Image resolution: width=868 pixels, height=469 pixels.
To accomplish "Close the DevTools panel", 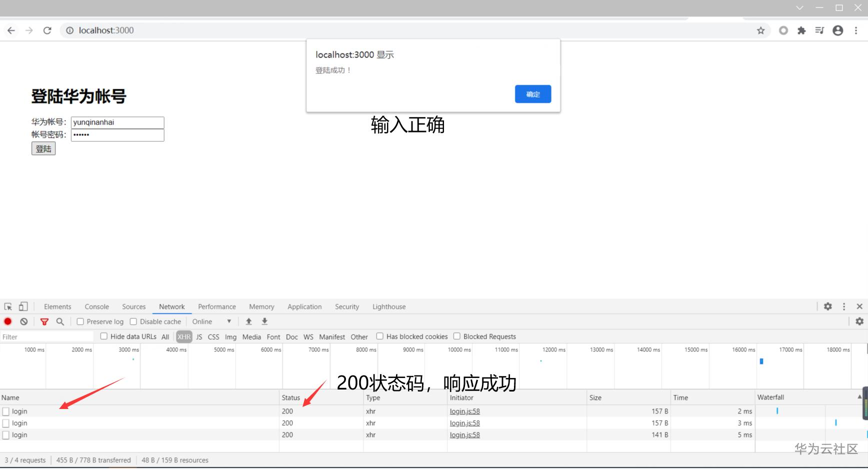I will tap(859, 306).
